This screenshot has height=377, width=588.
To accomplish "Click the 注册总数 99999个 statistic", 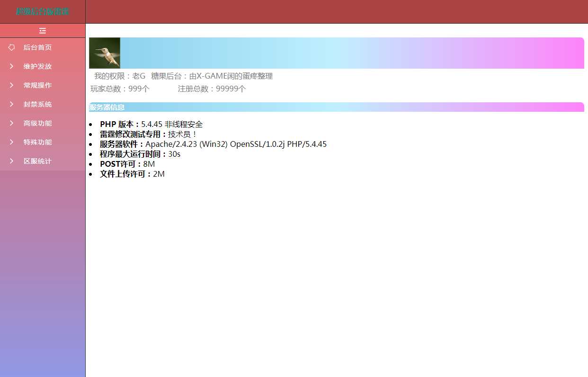I will [212, 89].
